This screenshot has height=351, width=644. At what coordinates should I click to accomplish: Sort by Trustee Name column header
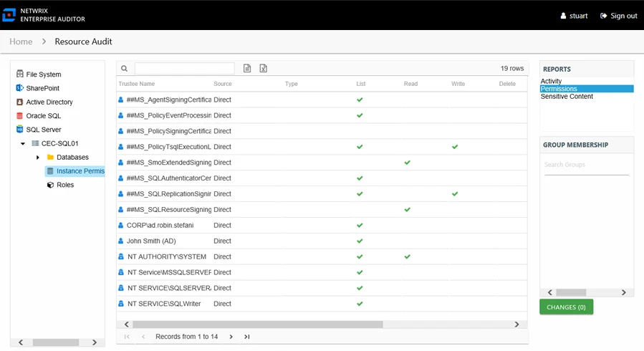[137, 84]
